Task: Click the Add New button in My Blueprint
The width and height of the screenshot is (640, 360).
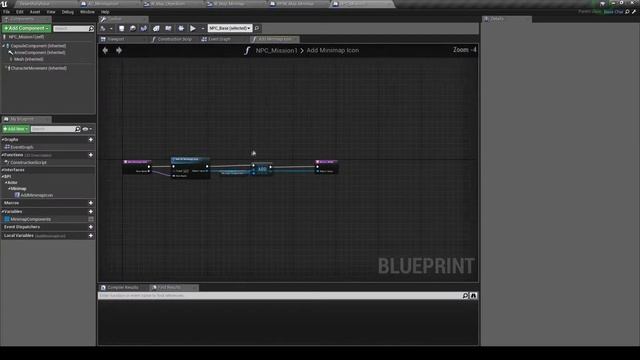Action: (x=16, y=129)
